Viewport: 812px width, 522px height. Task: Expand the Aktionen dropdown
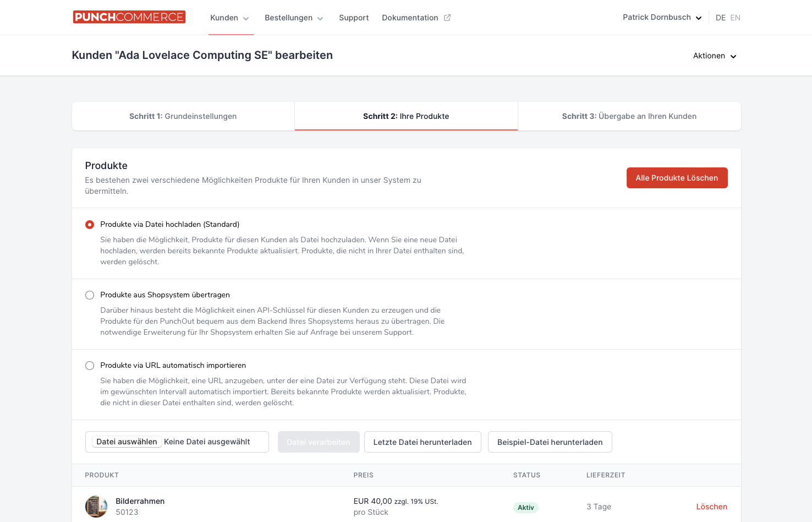pyautogui.click(x=715, y=56)
